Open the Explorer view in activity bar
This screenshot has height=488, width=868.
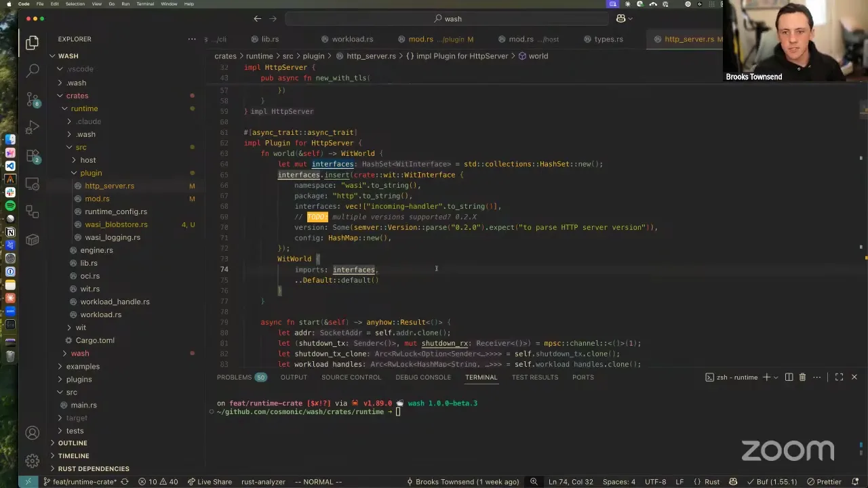[x=32, y=43]
